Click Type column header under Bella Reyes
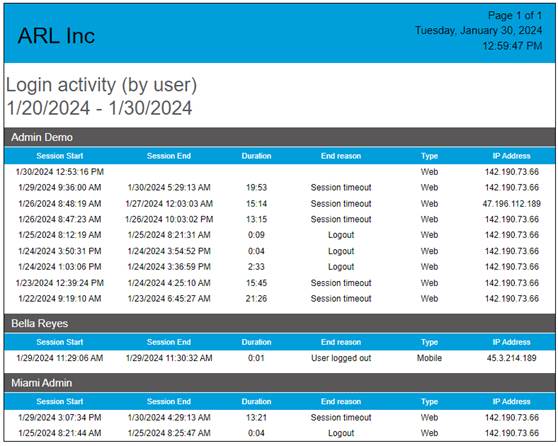558x446 pixels. 430,342
